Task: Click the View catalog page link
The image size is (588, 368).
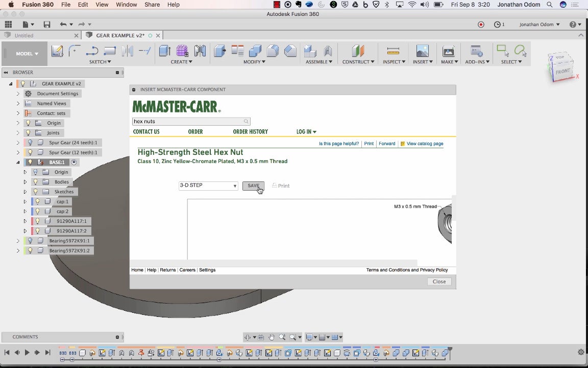Action: [x=425, y=144]
